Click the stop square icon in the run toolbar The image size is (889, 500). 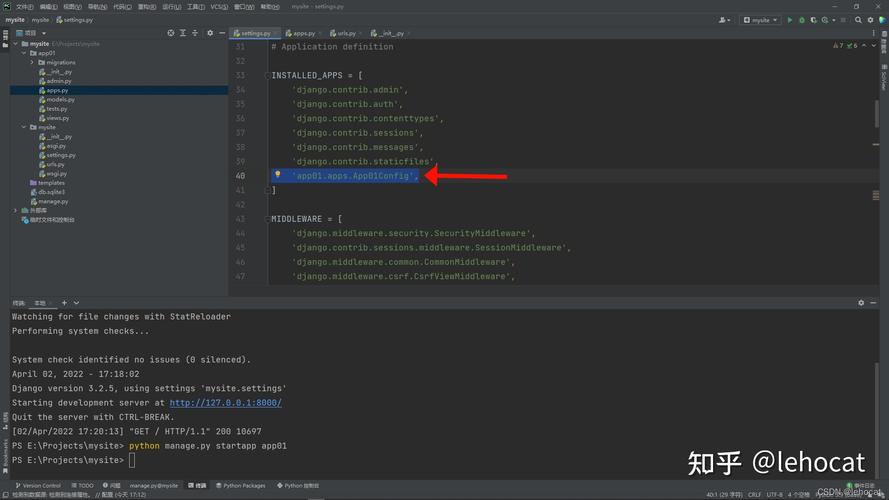843,20
